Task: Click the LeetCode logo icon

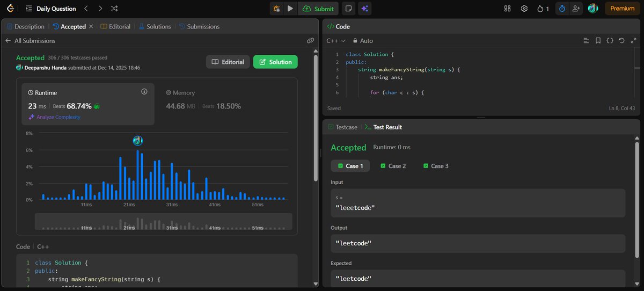Action: [10, 9]
